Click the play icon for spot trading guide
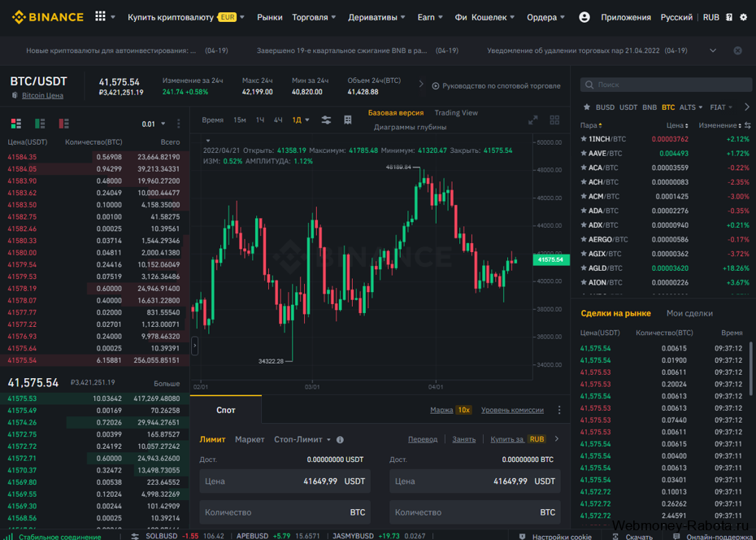The height and width of the screenshot is (540, 756). click(436, 86)
